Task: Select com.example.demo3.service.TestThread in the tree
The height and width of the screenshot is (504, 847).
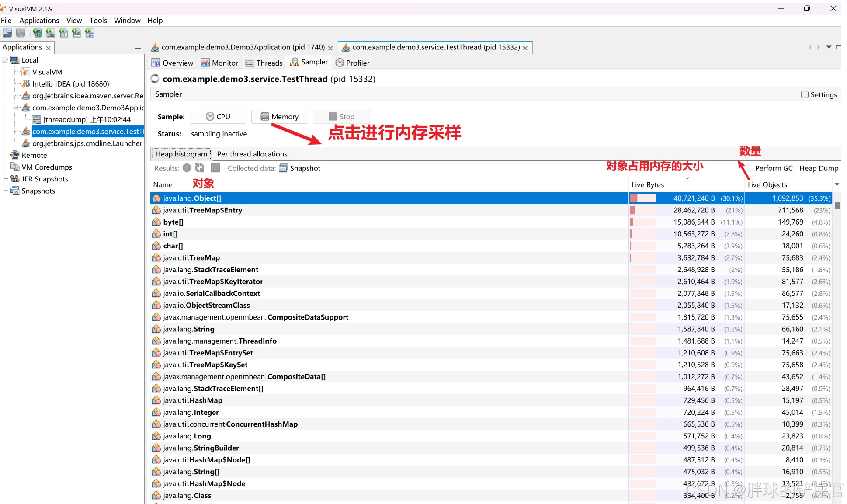Action: (88, 131)
